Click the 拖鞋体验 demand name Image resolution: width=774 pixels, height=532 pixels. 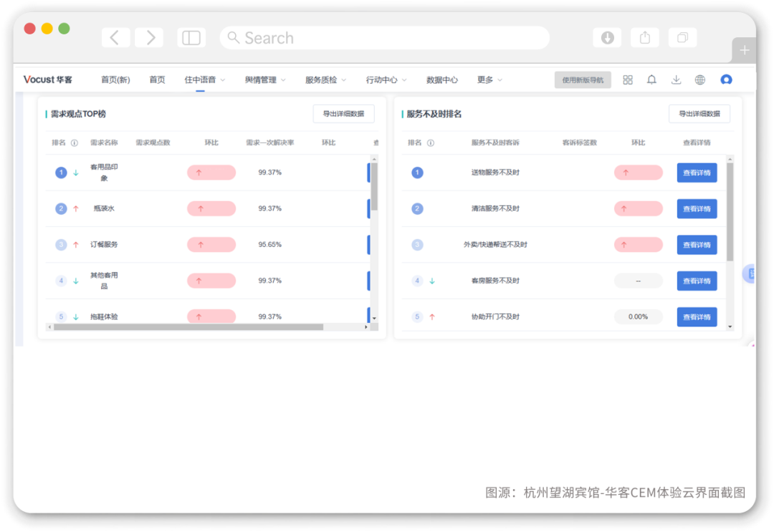coord(104,316)
